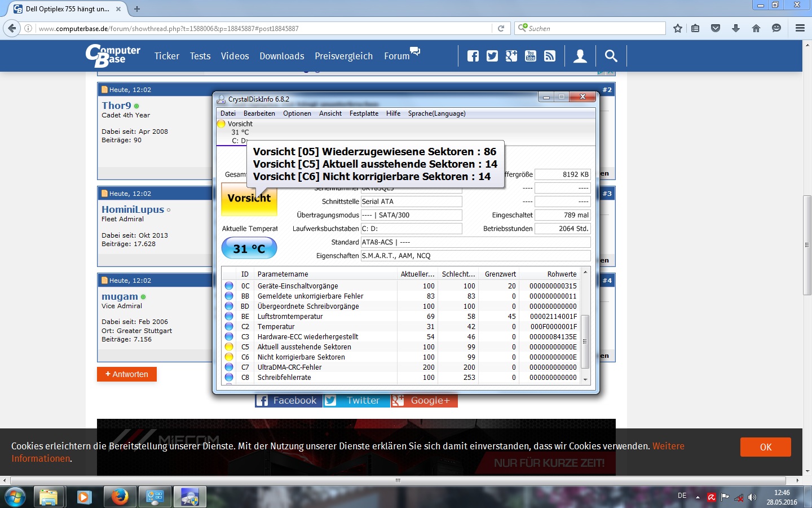Click the site info icon in address bar
The image size is (812, 508).
[28, 28]
